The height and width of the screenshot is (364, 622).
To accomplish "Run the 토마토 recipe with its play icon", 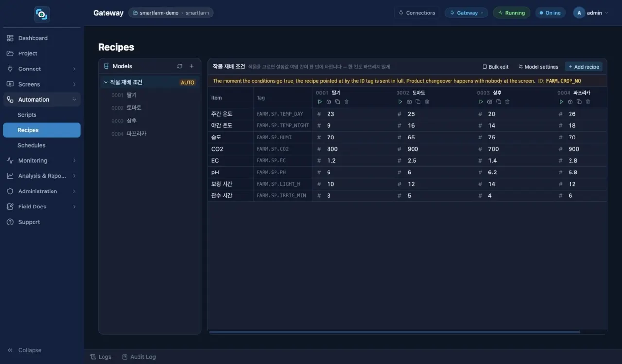I will click(x=400, y=102).
